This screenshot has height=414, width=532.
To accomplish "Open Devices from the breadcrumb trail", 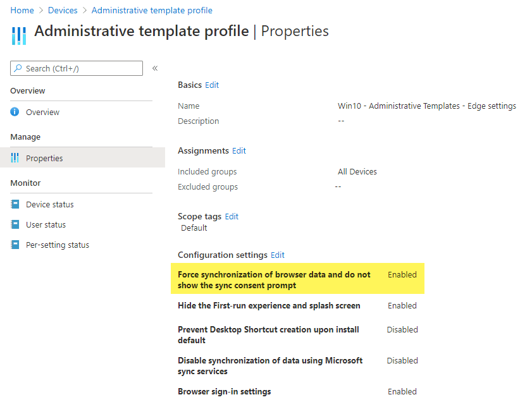I will [63, 10].
